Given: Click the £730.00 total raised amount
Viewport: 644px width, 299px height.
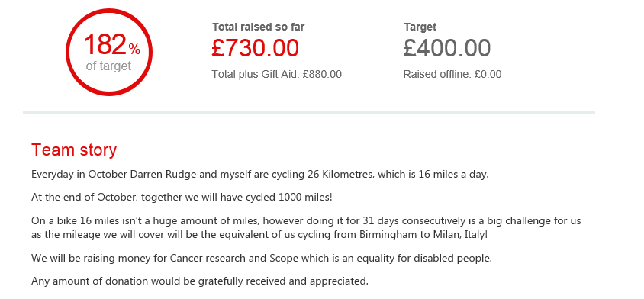Looking at the screenshot, I should pos(255,48).
